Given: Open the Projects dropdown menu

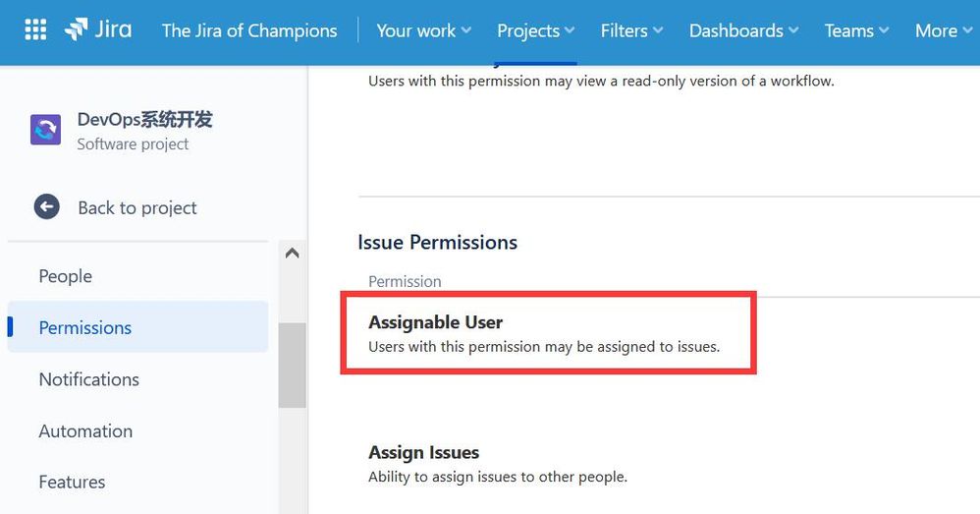Looking at the screenshot, I should tap(535, 30).
